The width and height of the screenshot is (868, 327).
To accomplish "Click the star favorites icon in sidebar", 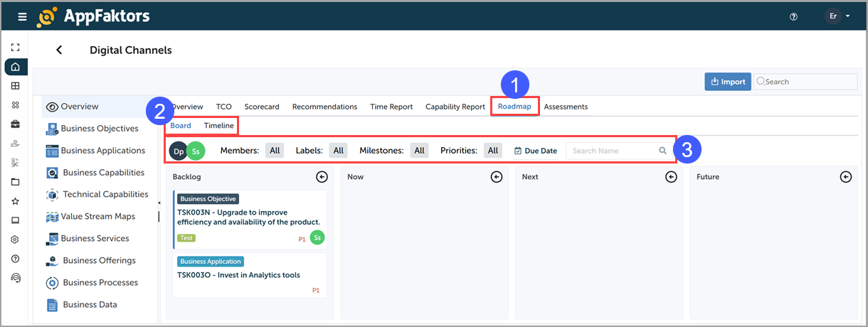I will point(15,201).
